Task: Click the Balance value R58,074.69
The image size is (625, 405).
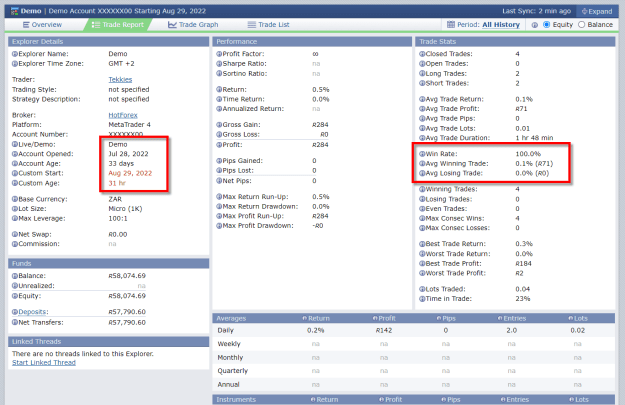Action: pos(127,276)
